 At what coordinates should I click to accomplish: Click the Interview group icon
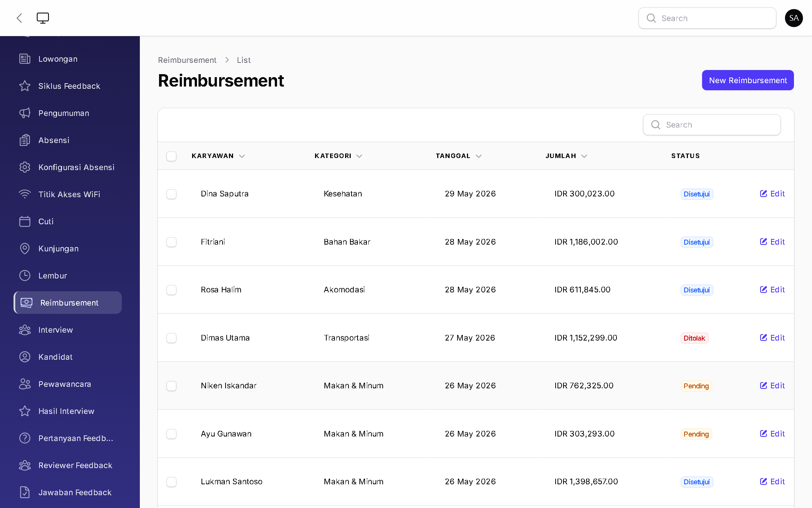(x=25, y=330)
